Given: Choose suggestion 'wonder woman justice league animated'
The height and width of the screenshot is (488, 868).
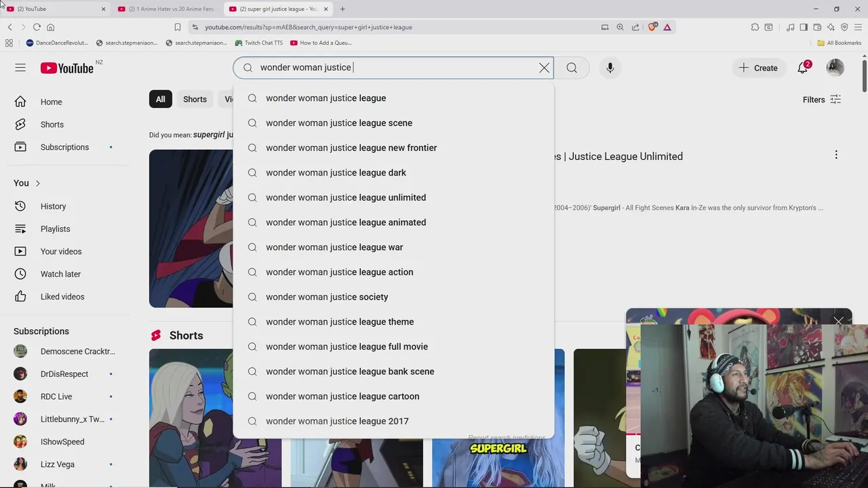Looking at the screenshot, I should tap(393, 222).
